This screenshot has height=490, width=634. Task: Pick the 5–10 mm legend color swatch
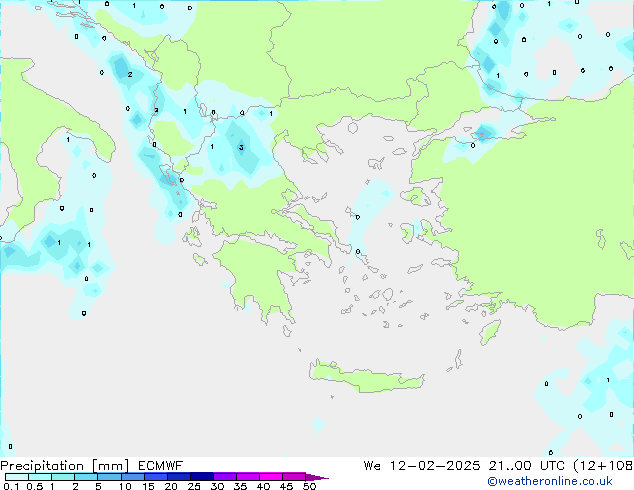click(109, 477)
